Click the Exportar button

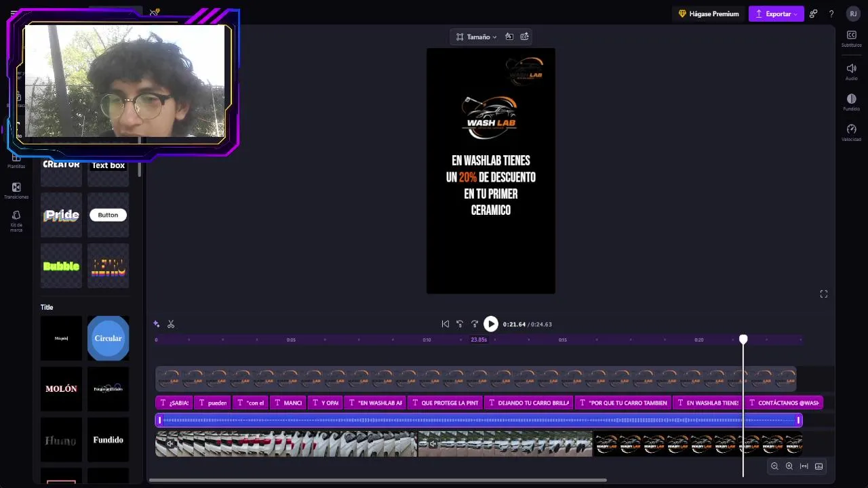coord(776,14)
